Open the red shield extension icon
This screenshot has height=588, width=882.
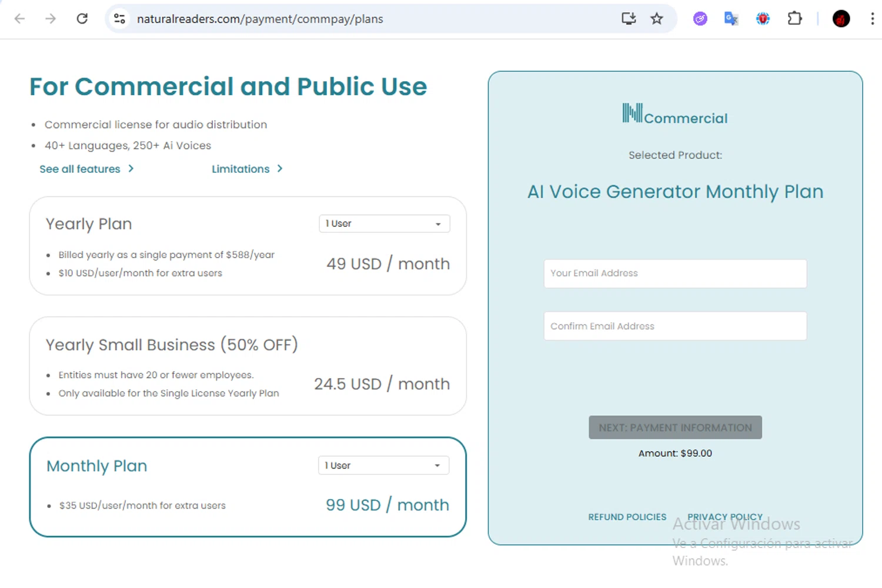pos(763,19)
